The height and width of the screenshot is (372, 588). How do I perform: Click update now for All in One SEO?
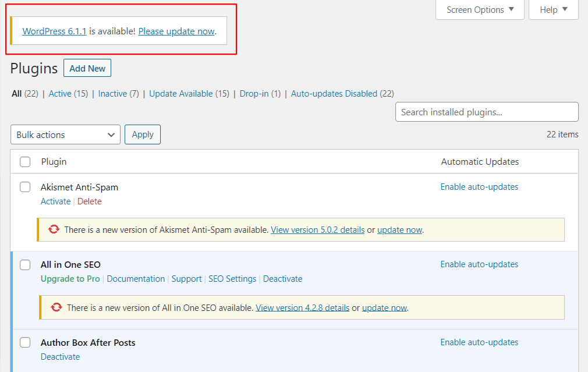pyautogui.click(x=384, y=308)
